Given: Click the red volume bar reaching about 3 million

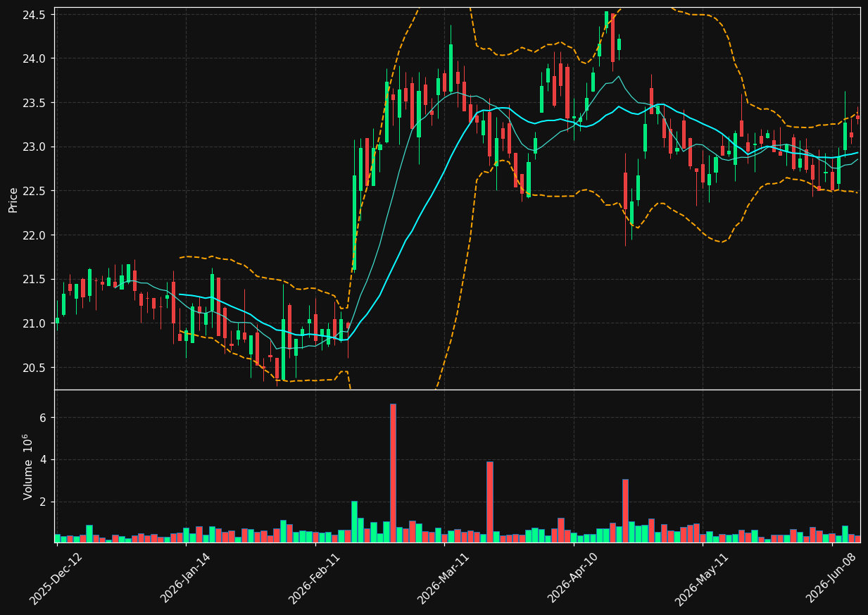Looking at the screenshot, I should [x=625, y=511].
